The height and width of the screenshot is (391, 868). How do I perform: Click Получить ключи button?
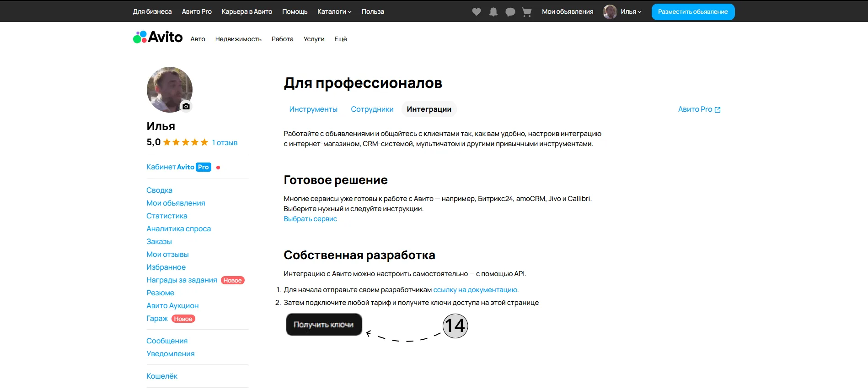click(x=324, y=325)
